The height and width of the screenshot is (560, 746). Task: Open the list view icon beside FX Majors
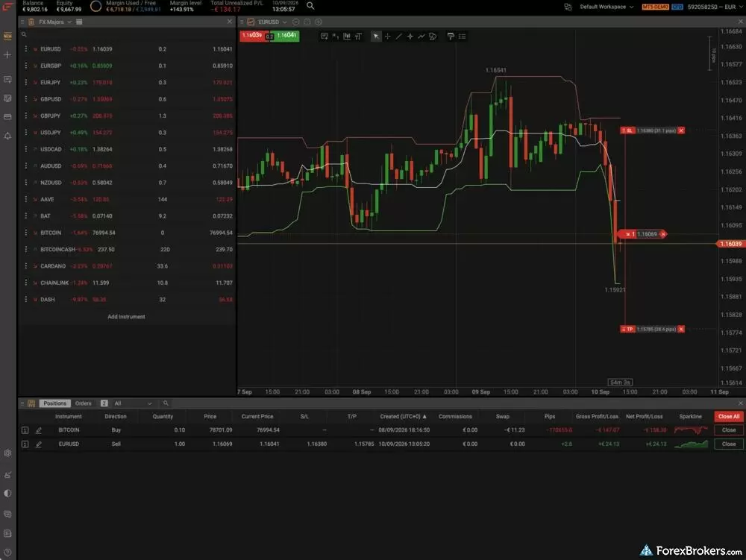pos(79,22)
